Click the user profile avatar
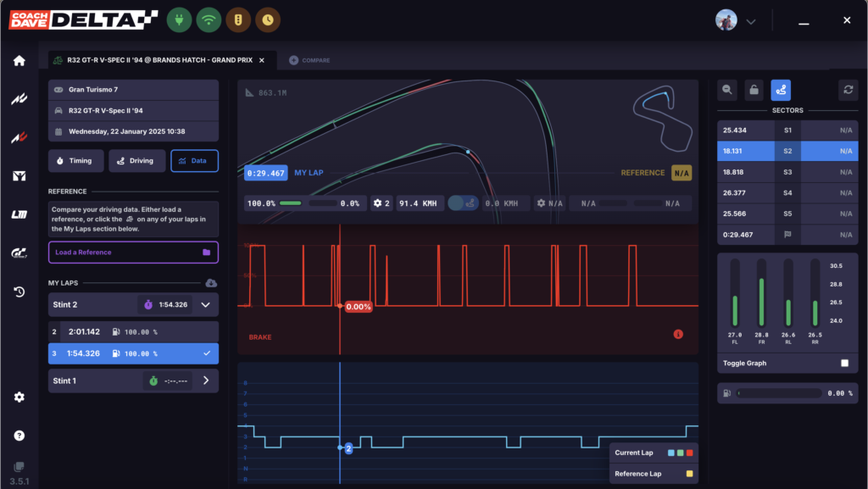Image resolution: width=868 pixels, height=489 pixels. tap(726, 19)
